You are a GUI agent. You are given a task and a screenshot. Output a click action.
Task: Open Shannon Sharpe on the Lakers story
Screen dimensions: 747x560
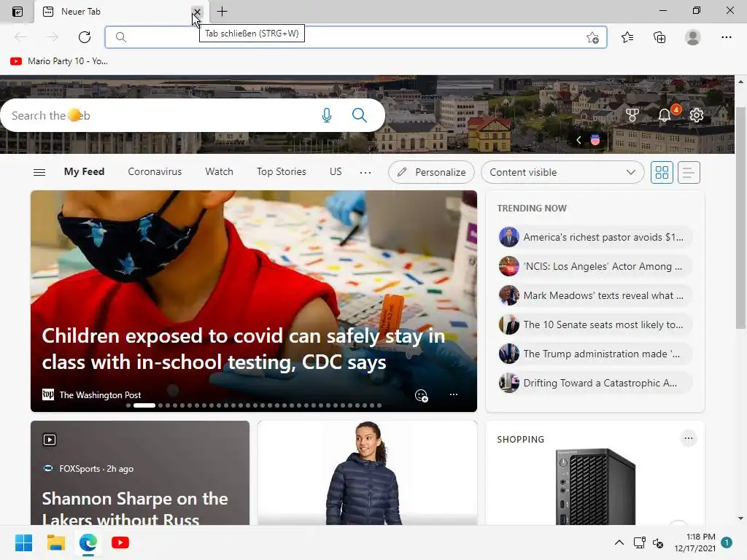(x=135, y=508)
